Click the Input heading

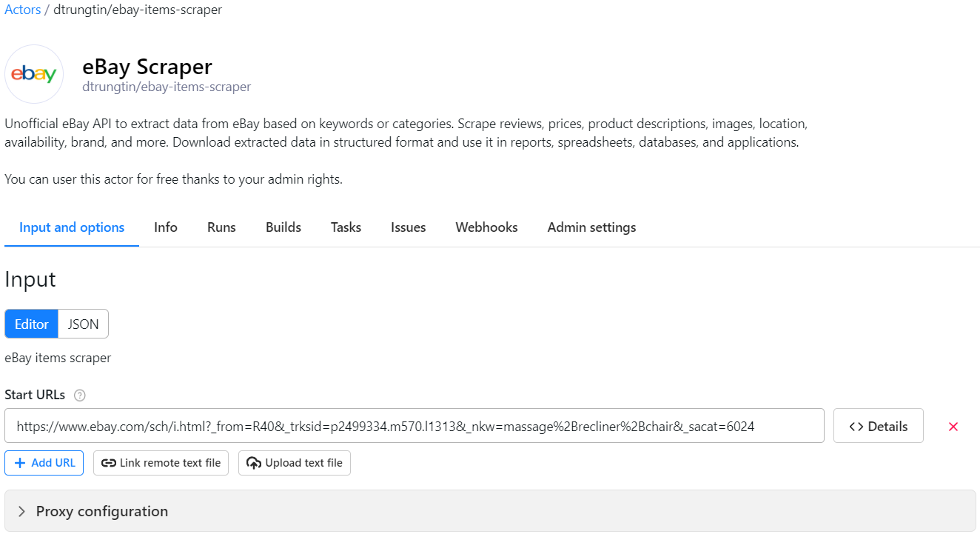(30, 279)
